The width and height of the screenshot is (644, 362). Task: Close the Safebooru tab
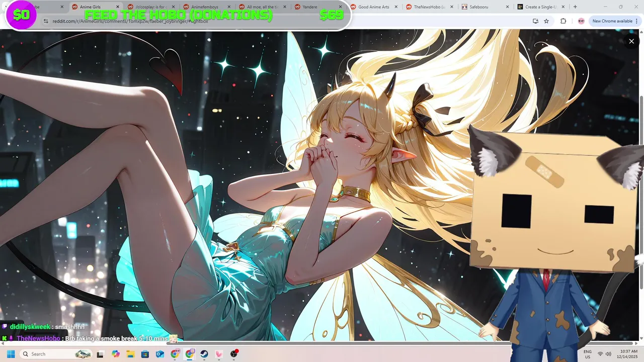point(508,7)
